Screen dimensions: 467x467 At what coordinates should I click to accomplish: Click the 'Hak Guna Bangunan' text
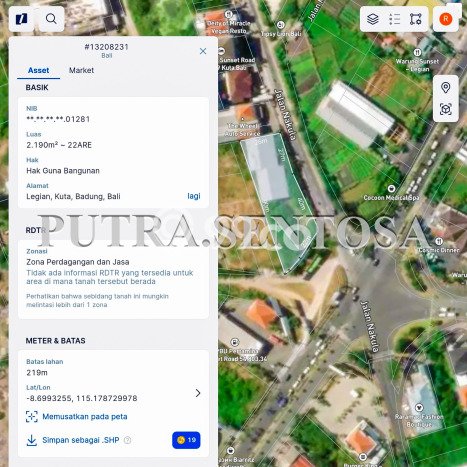tap(63, 171)
